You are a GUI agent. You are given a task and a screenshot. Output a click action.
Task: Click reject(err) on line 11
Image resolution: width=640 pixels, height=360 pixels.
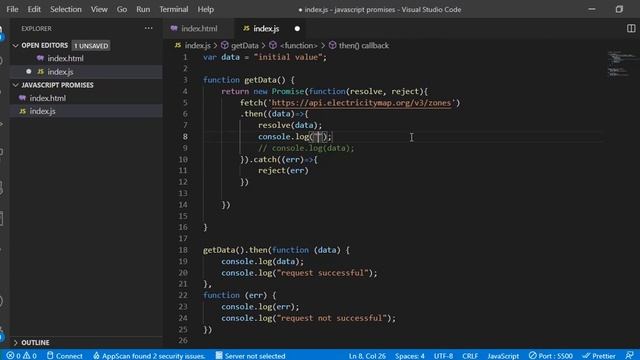point(283,171)
